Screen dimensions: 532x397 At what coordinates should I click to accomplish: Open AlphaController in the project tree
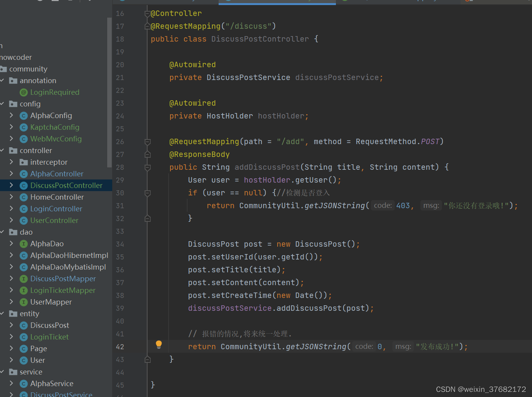(x=57, y=174)
